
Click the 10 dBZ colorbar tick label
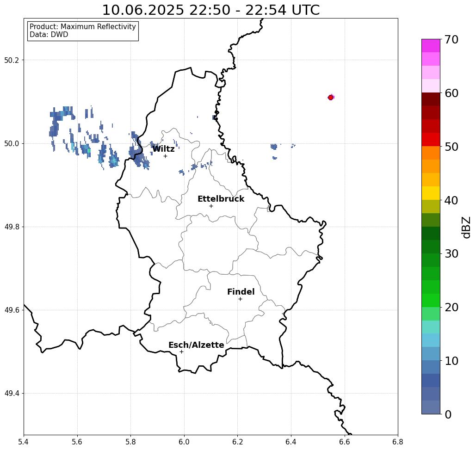451,361
